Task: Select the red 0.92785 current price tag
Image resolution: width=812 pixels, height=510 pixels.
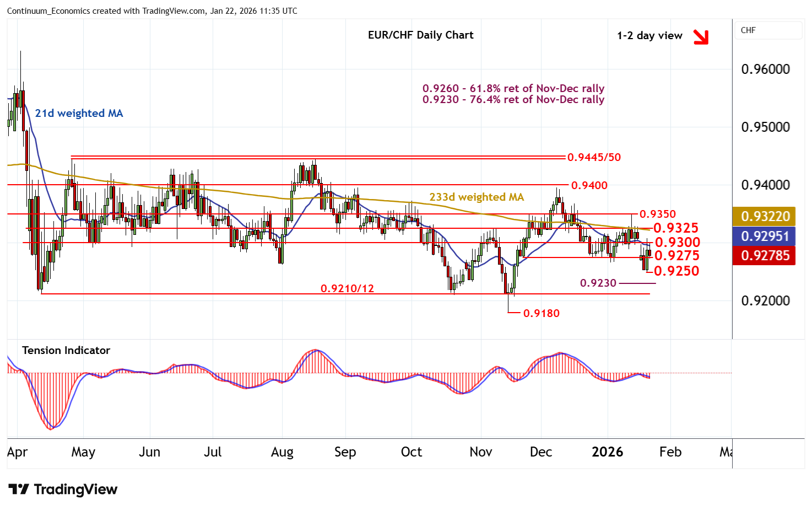Action: 764,255
